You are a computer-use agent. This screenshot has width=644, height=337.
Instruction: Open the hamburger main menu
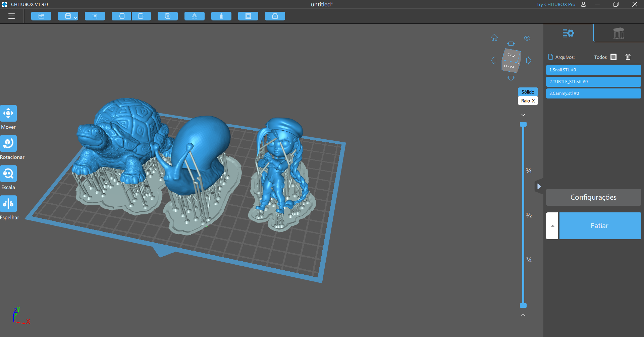click(x=12, y=16)
